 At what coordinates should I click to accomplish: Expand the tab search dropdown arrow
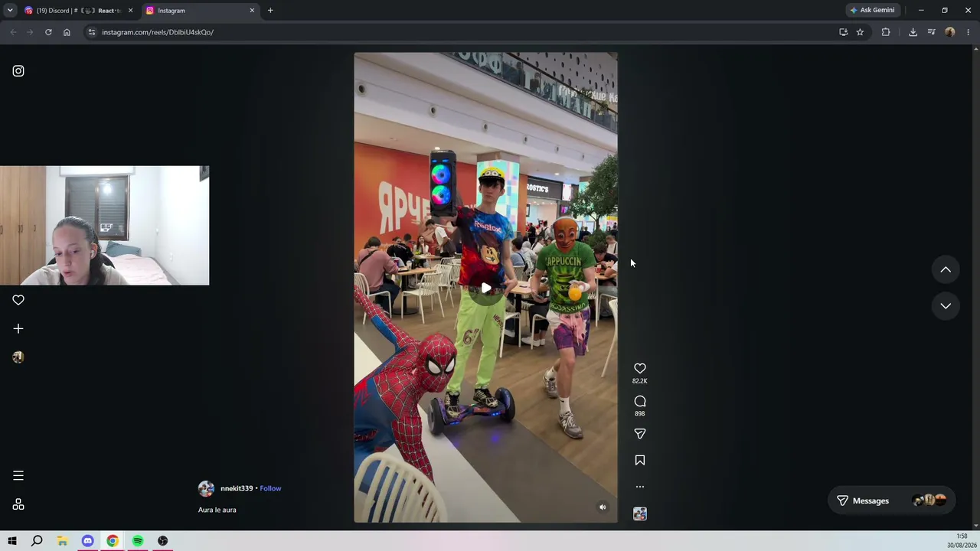coord(10,11)
